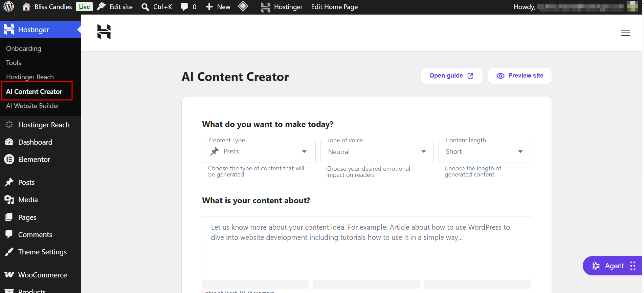
Task: Open the Agent assistant button
Action: click(x=613, y=266)
